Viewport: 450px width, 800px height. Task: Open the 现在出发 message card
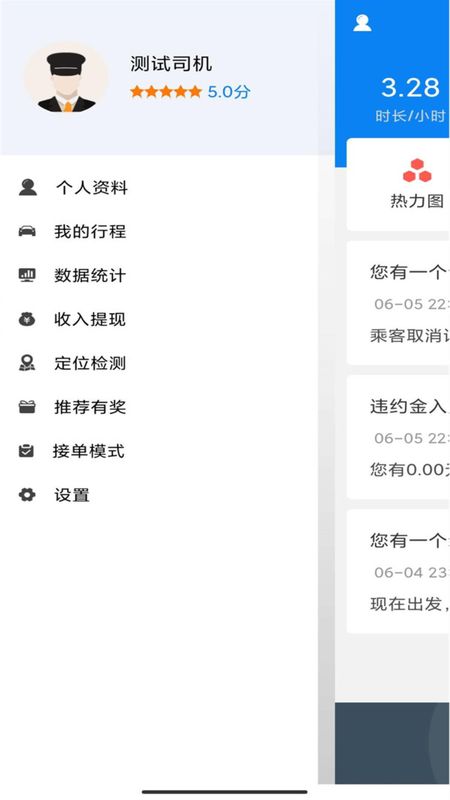point(398,571)
